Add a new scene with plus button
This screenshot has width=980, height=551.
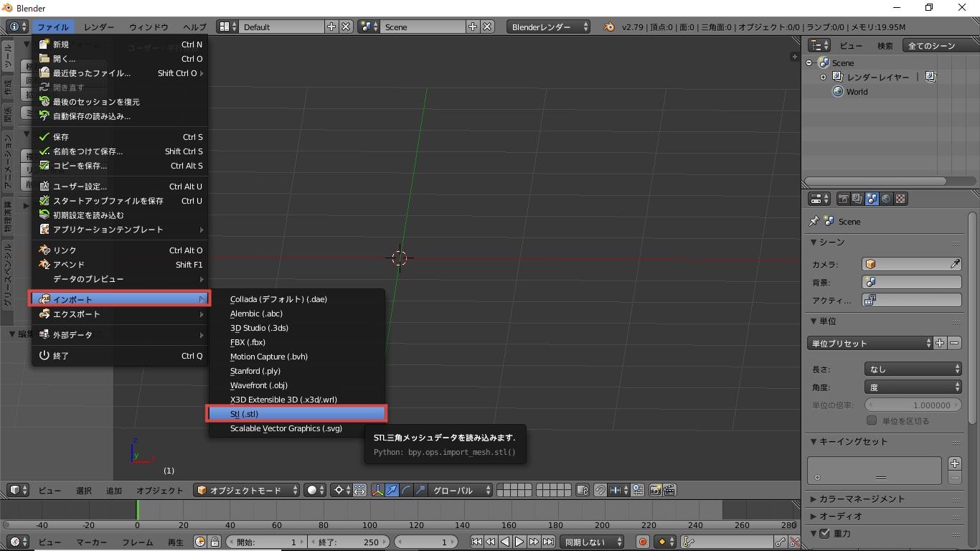pyautogui.click(x=473, y=27)
